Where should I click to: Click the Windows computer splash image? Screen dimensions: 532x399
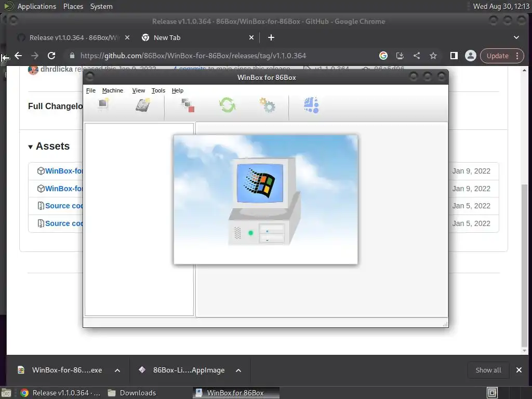[265, 199]
